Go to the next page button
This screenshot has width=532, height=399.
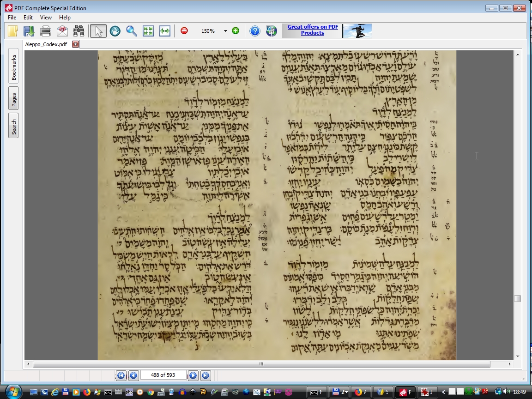click(x=193, y=375)
